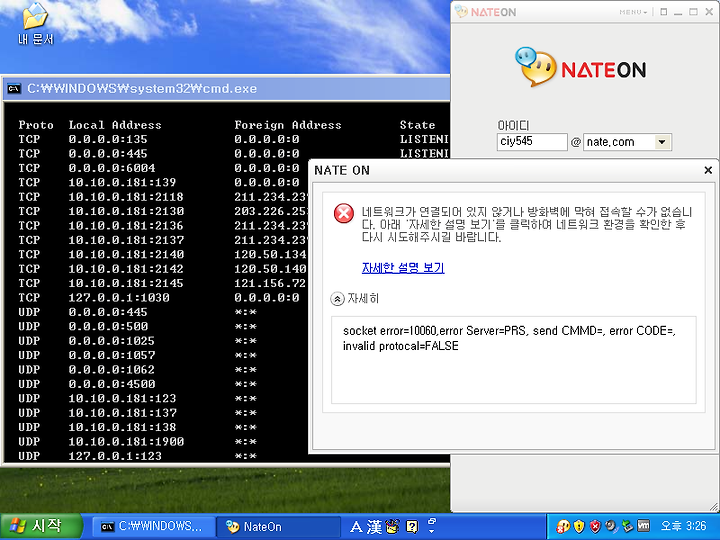Click the cmd.exe window title bar text

[142, 89]
